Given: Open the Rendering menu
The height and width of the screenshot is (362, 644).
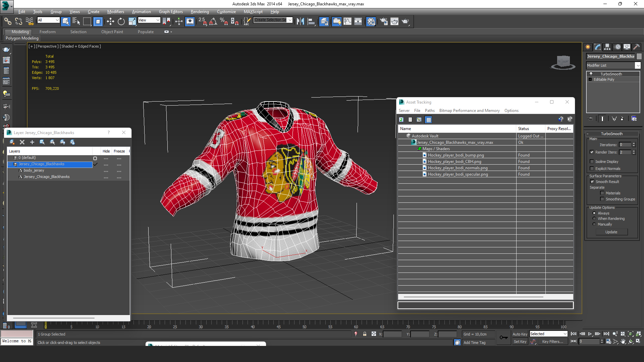Looking at the screenshot, I should pos(200,12).
